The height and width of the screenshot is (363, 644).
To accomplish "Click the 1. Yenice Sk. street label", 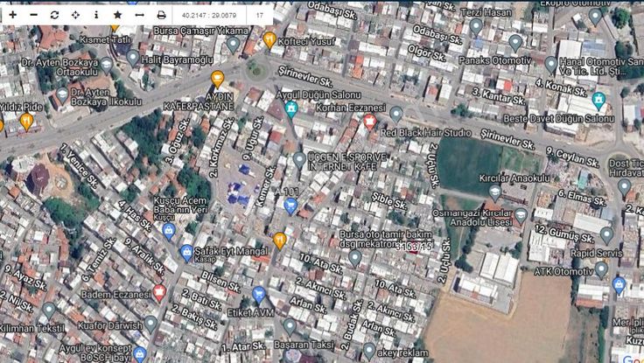I will point(79,164).
